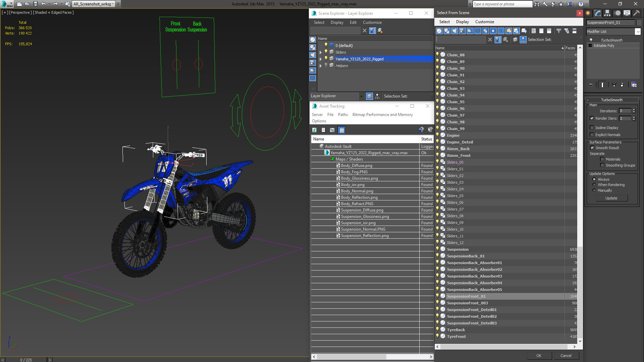
Task: Select When Rendering update option
Action: click(594, 184)
